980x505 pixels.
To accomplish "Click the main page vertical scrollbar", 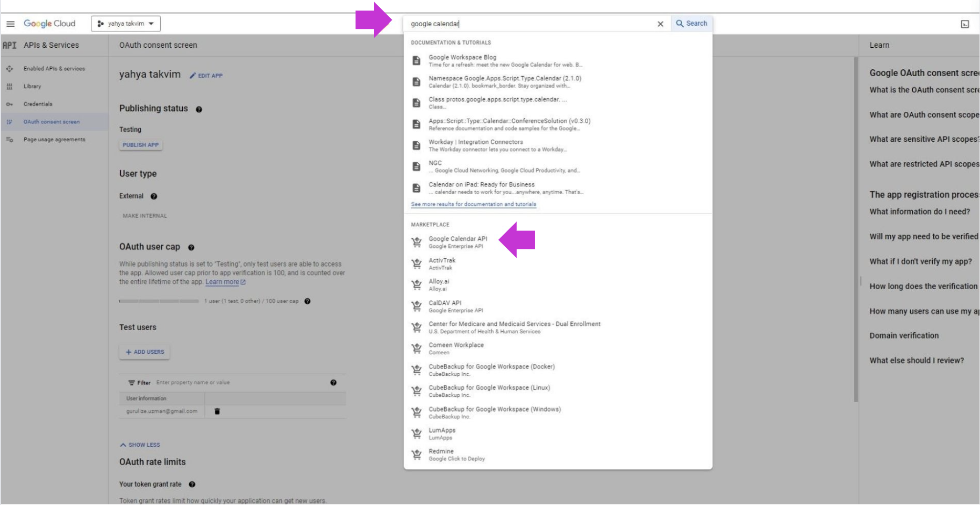I will coord(856,230).
